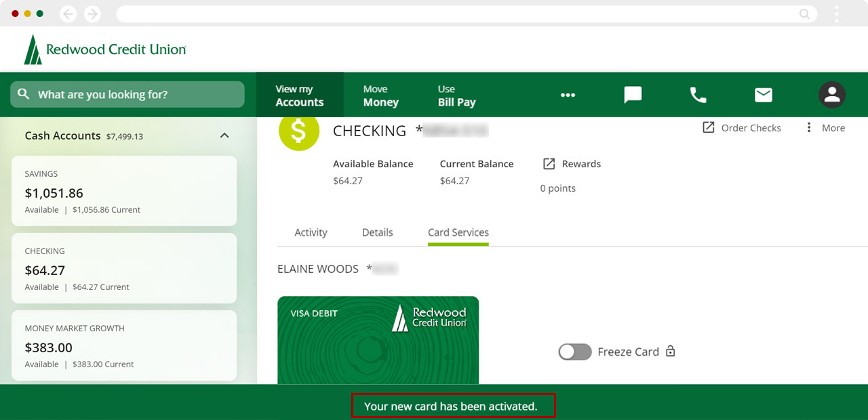Click the '0 points' rewards text
Image resolution: width=868 pixels, height=420 pixels.
pyautogui.click(x=558, y=188)
